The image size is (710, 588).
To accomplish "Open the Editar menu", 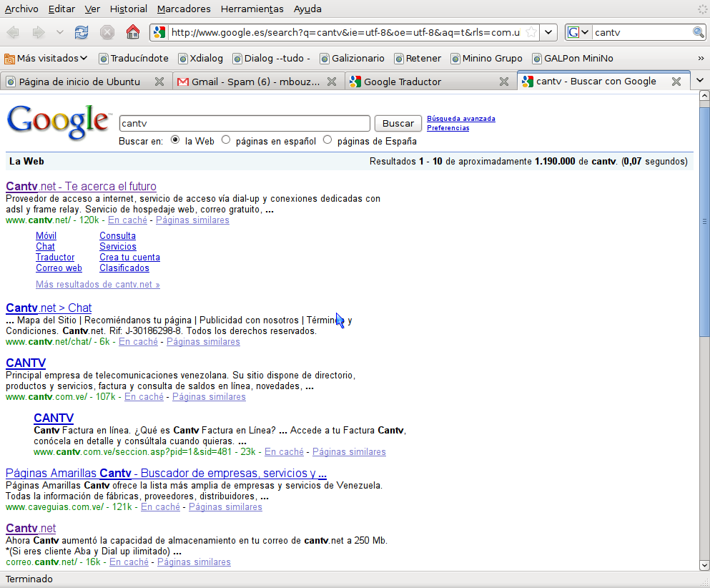I will click(61, 9).
